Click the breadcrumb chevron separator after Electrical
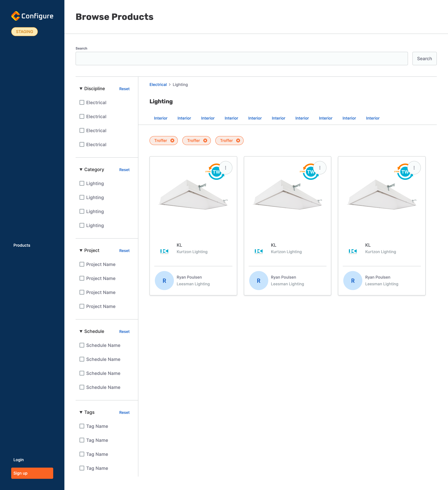Viewport: 448px width, 490px height. point(170,85)
